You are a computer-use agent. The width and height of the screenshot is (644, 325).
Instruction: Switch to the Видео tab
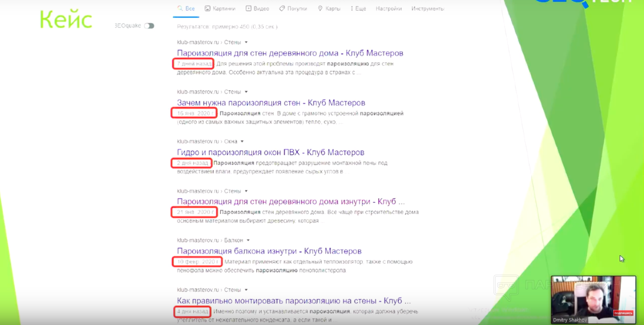pos(258,9)
